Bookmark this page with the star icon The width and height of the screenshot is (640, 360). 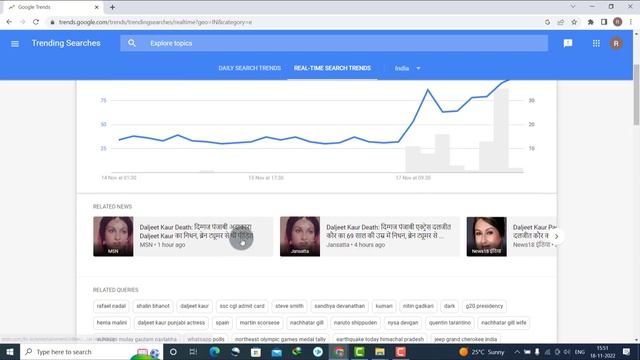tap(574, 22)
